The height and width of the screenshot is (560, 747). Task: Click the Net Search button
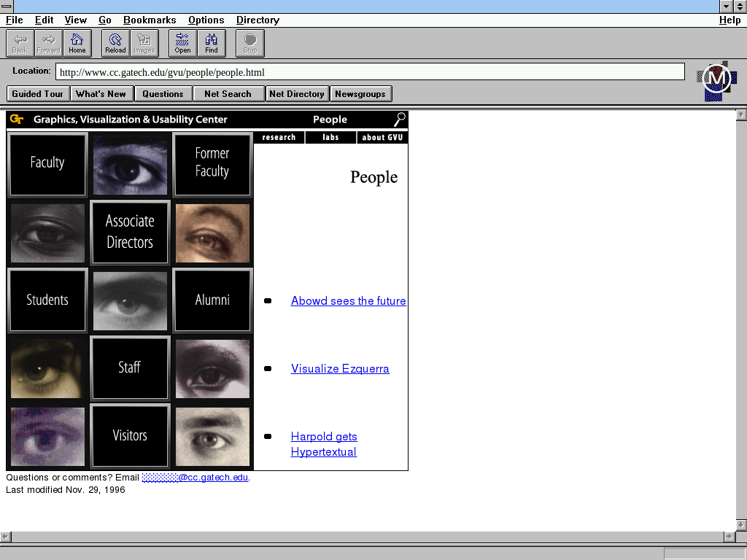228,93
